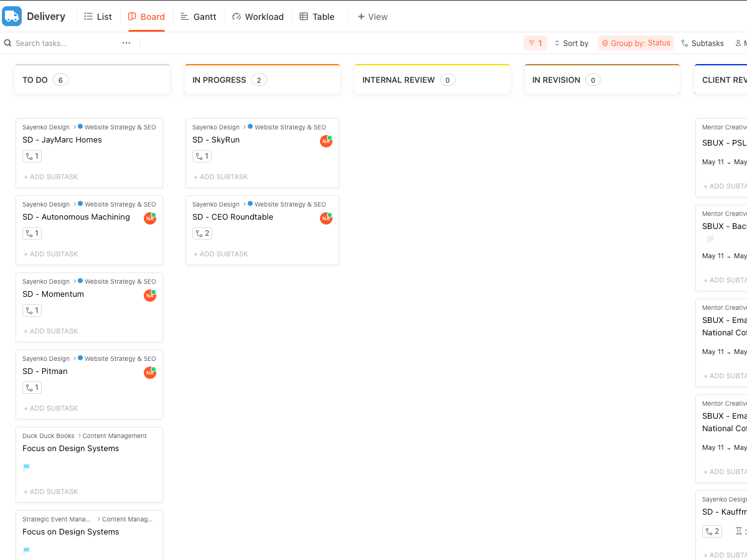Open Strategic Event Focus on Design Systems task

70,532
